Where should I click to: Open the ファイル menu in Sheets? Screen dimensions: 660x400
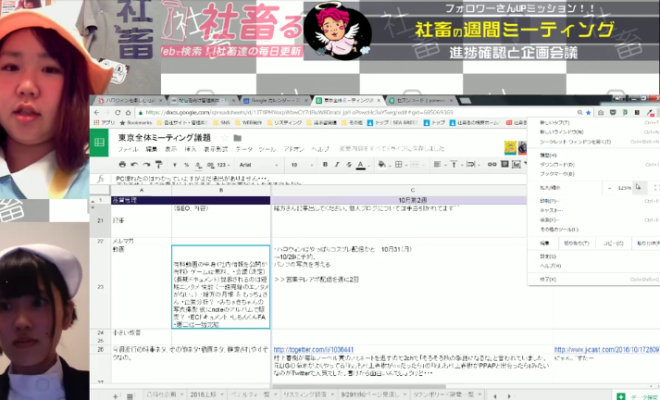pyautogui.click(x=128, y=149)
